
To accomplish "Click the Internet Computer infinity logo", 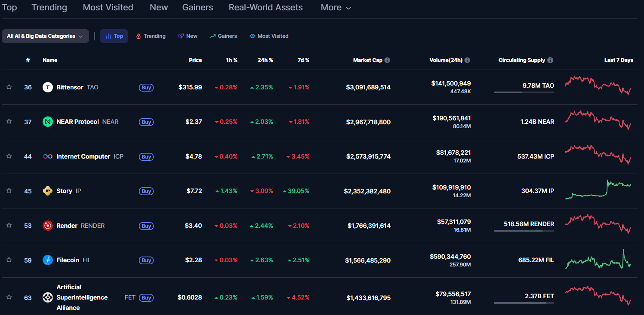I will tap(48, 156).
